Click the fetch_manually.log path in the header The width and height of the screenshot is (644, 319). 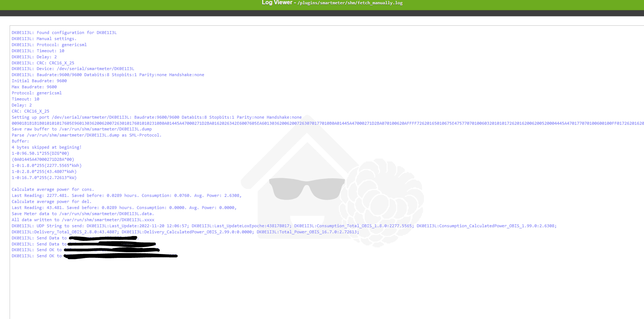pyautogui.click(x=350, y=3)
